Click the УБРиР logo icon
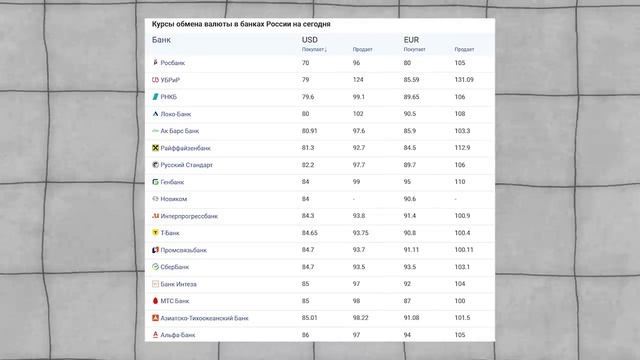 click(155, 80)
